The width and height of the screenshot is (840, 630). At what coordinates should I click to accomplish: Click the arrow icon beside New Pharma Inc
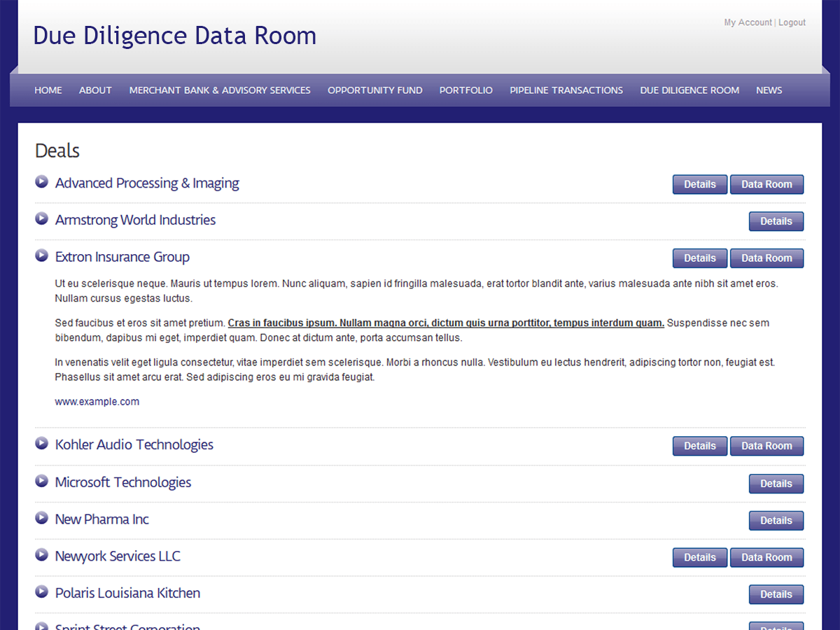[41, 517]
